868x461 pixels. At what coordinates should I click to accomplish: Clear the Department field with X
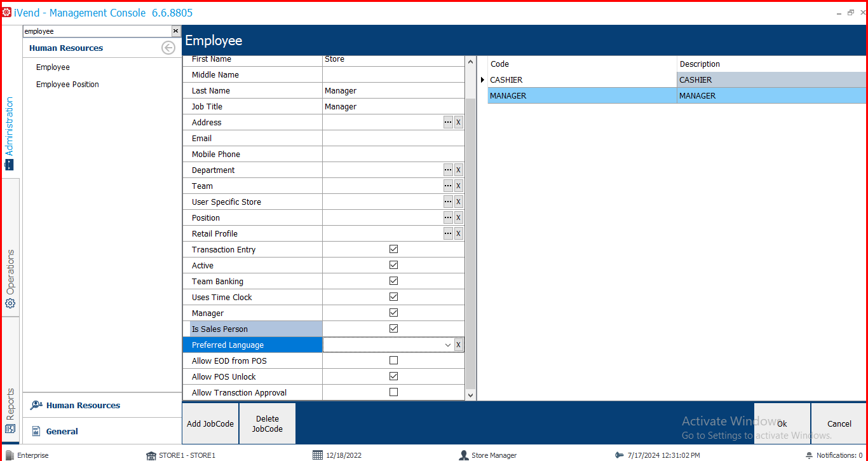pyautogui.click(x=459, y=170)
